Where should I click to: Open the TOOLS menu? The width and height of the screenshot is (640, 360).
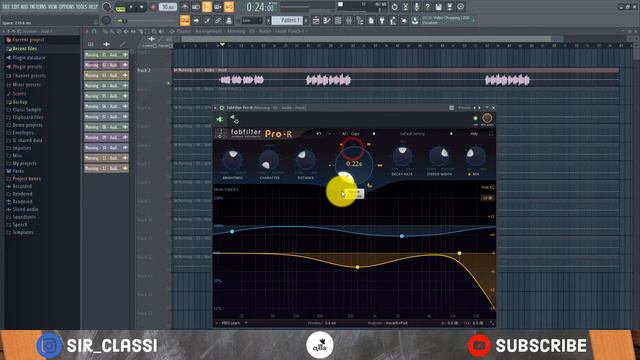tap(81, 7)
